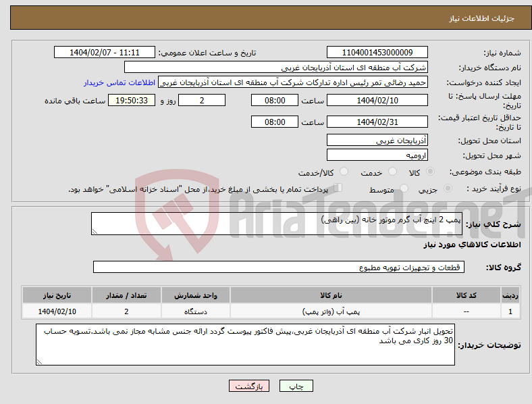Image resolution: width=532 pixels, height=404 pixels.
Task: Click the quantity cell 2 in table
Action: 126,311
